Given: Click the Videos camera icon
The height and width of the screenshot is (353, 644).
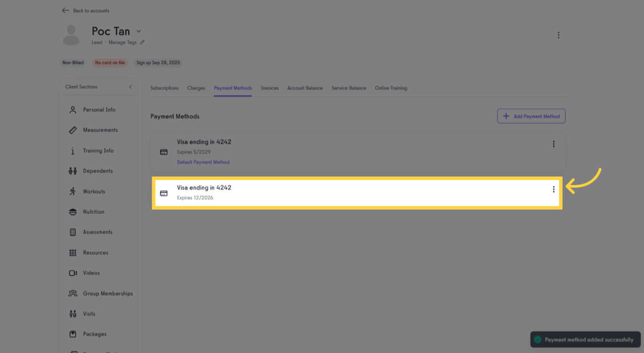Looking at the screenshot, I should pyautogui.click(x=73, y=273).
